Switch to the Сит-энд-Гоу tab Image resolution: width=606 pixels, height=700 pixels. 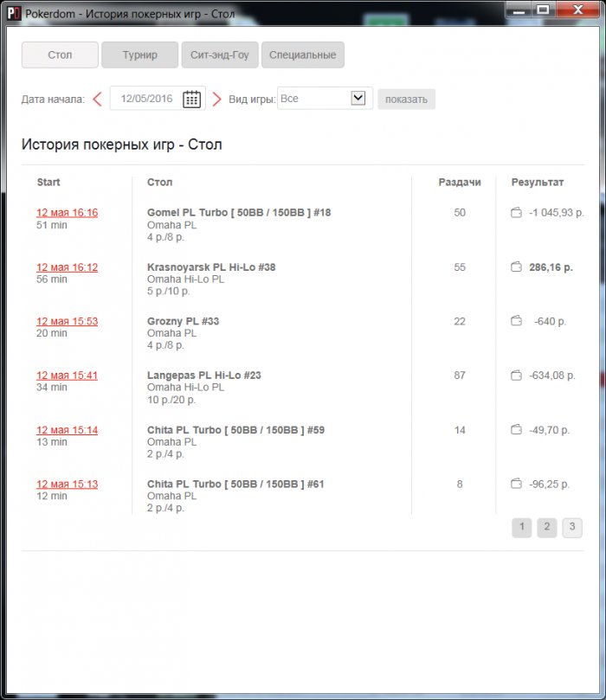coord(220,55)
